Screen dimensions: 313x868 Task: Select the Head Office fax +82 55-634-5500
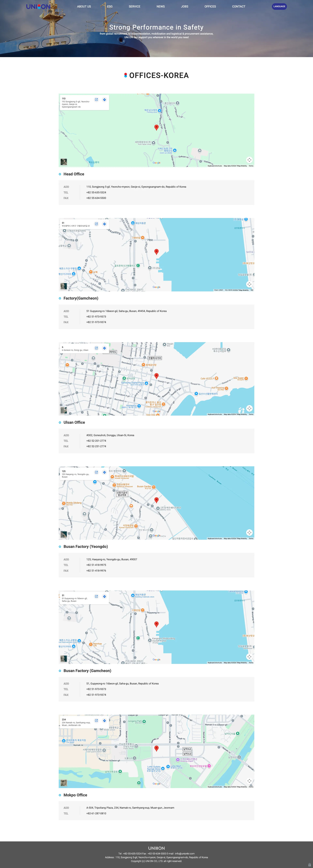click(x=96, y=198)
